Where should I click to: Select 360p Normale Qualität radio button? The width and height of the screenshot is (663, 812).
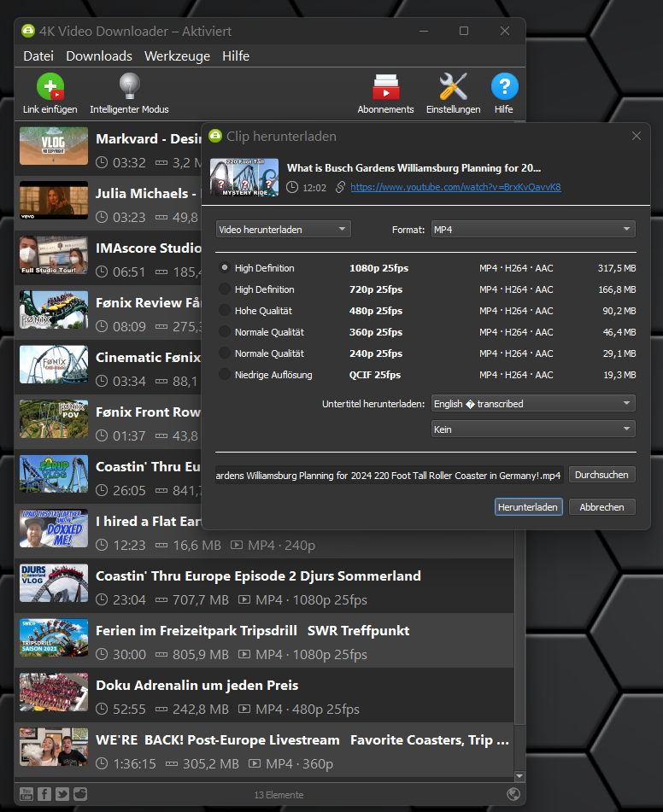point(225,331)
